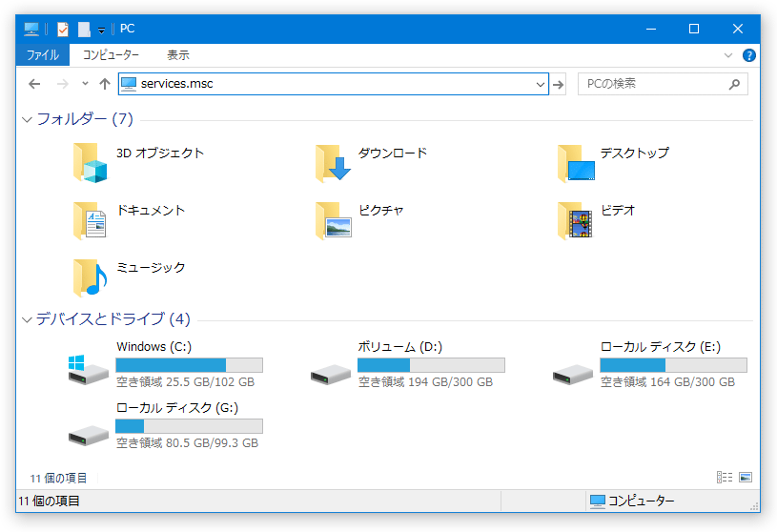The height and width of the screenshot is (532, 777).
Task: Open the ファイル tab
Action: pyautogui.click(x=43, y=55)
